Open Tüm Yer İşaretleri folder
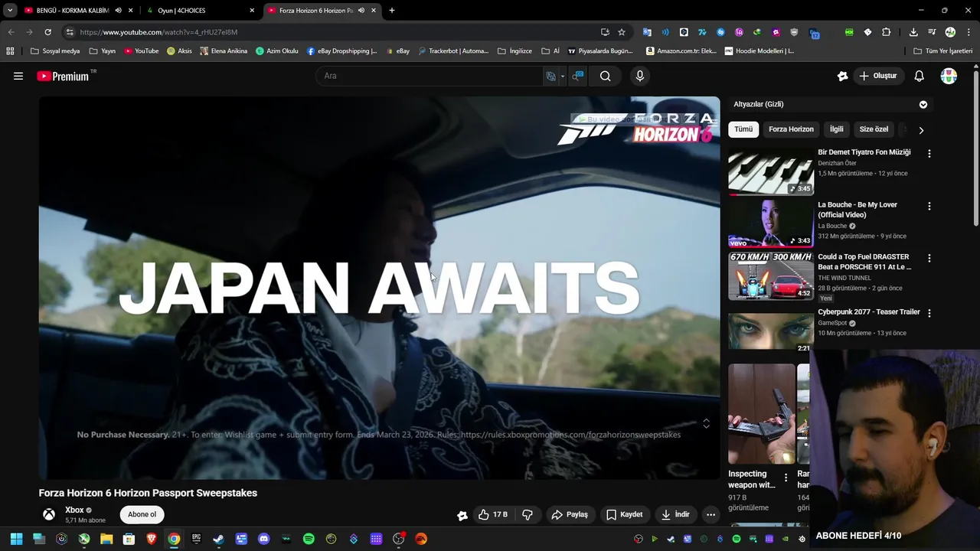 click(x=943, y=51)
